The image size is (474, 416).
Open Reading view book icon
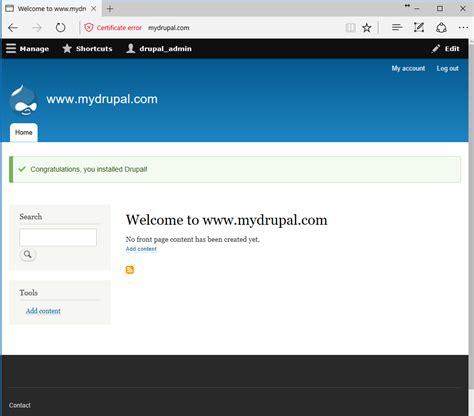pyautogui.click(x=350, y=28)
